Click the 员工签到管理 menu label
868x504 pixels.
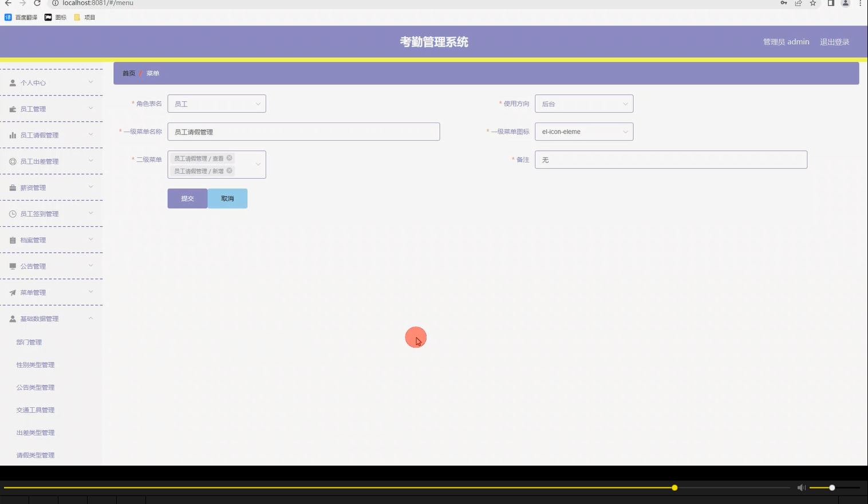point(40,214)
